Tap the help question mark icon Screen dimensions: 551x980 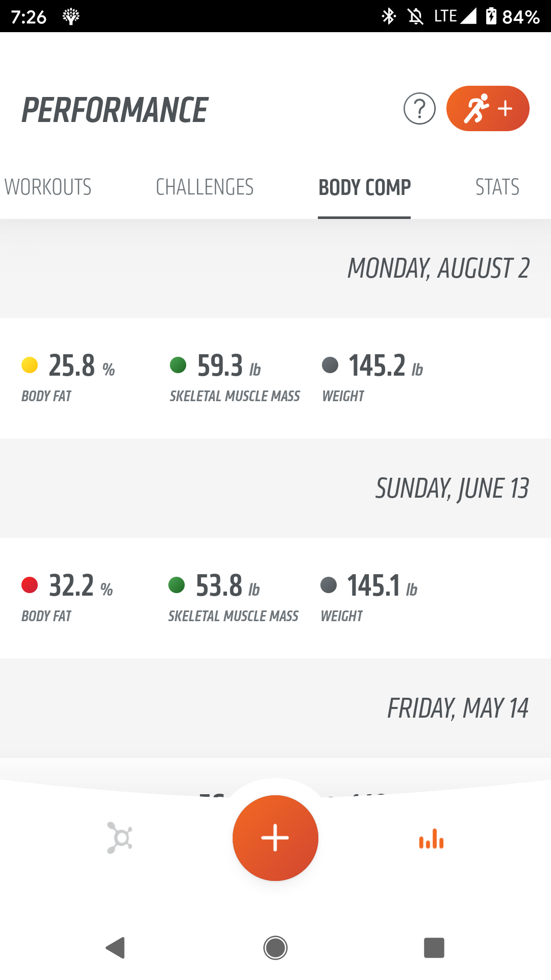pyautogui.click(x=419, y=109)
